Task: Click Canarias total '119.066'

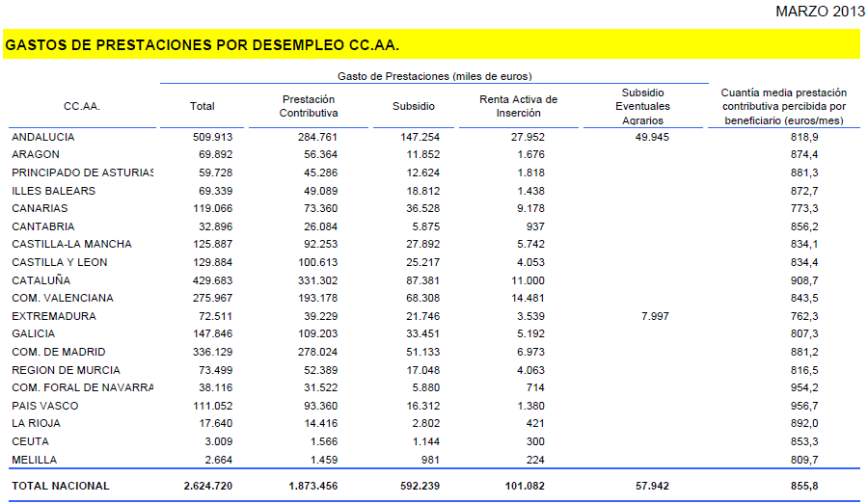Action: (212, 208)
